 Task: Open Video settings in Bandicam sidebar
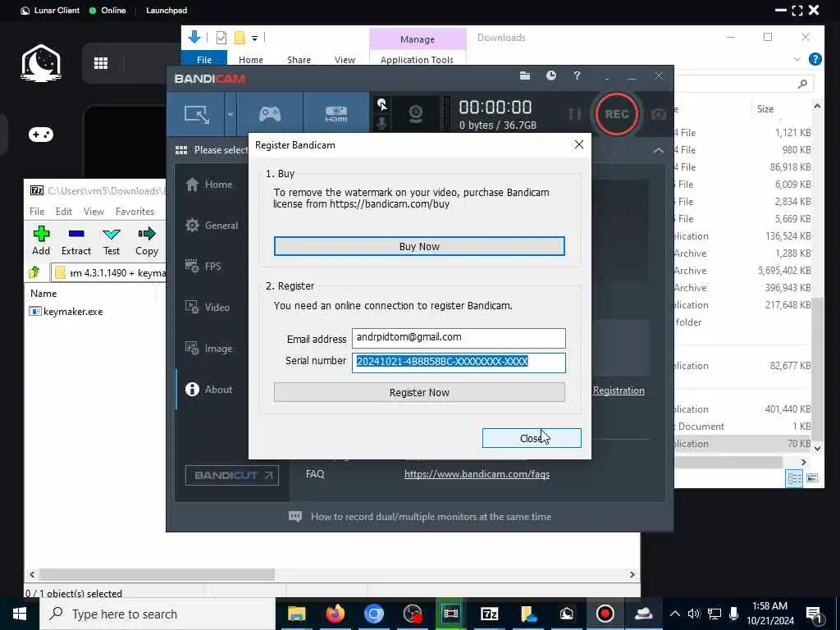[x=207, y=308]
